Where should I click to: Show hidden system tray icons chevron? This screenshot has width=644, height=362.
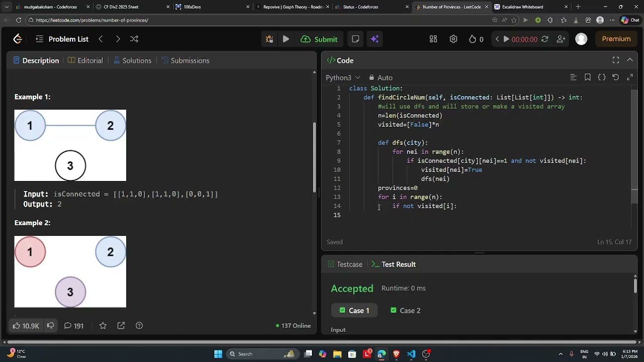560,354
